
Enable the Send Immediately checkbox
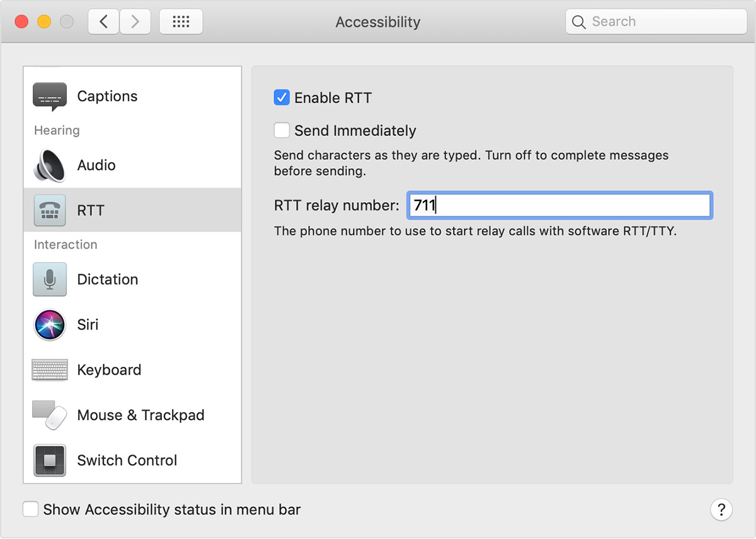tap(282, 130)
